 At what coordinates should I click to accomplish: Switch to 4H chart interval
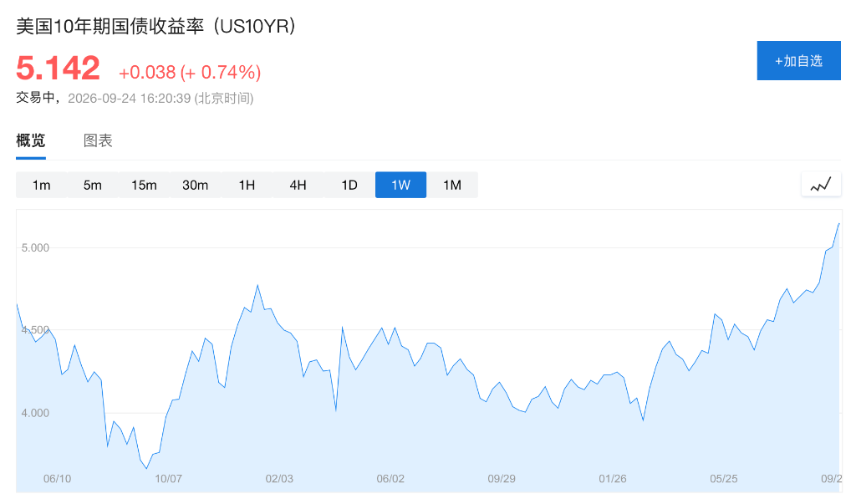(x=298, y=185)
